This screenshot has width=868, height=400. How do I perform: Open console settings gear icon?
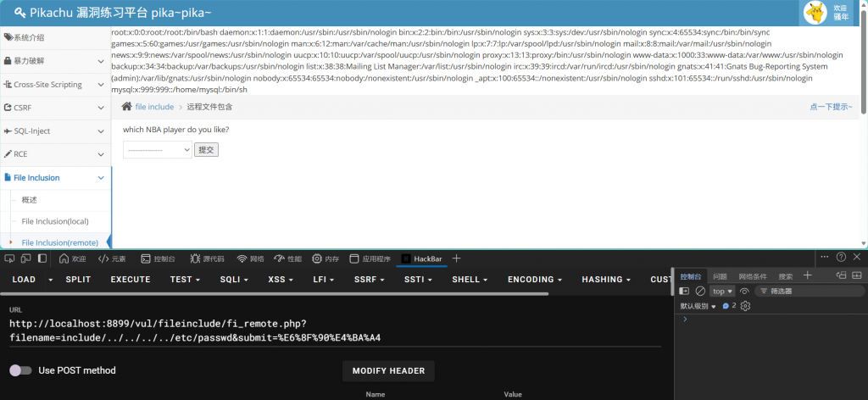(745, 306)
